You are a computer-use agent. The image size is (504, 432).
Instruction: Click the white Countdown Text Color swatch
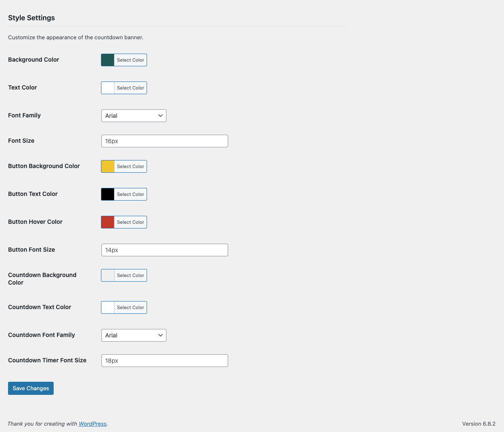pyautogui.click(x=108, y=307)
